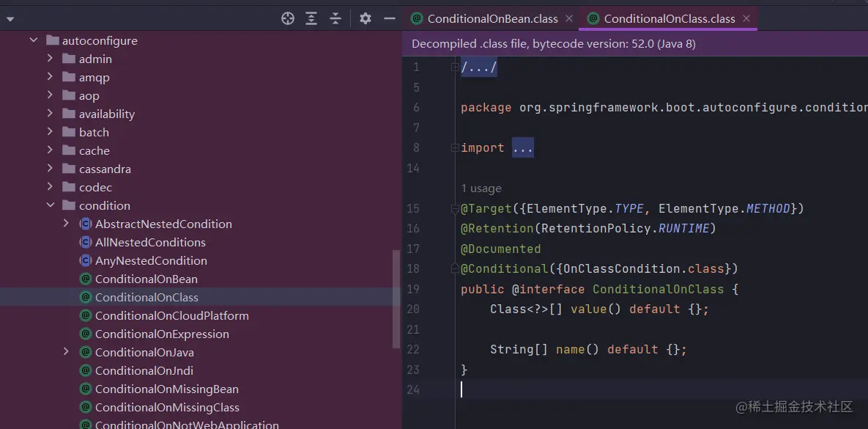Click the autoconfigure folder icon

click(53, 40)
